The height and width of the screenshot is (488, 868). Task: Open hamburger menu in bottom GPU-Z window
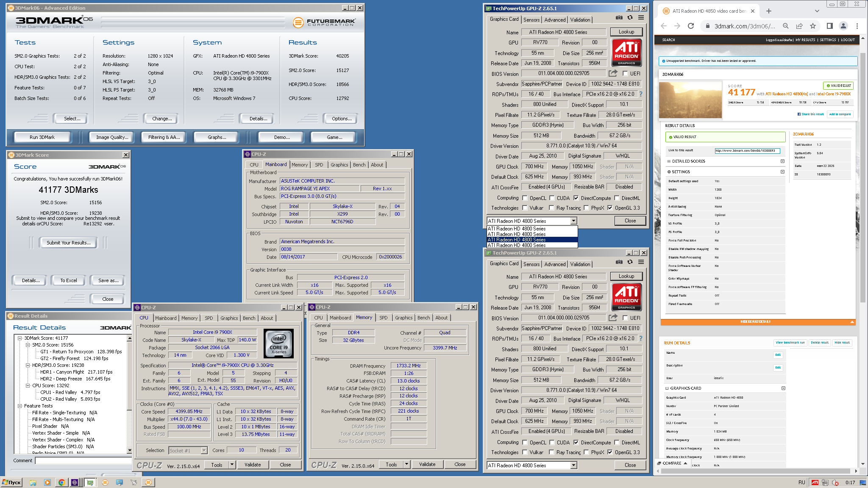641,262
